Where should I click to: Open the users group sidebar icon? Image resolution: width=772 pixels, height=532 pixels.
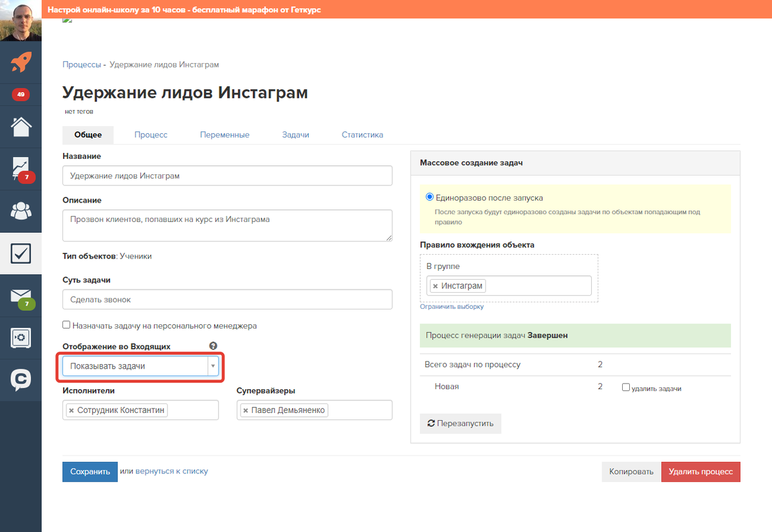click(21, 211)
